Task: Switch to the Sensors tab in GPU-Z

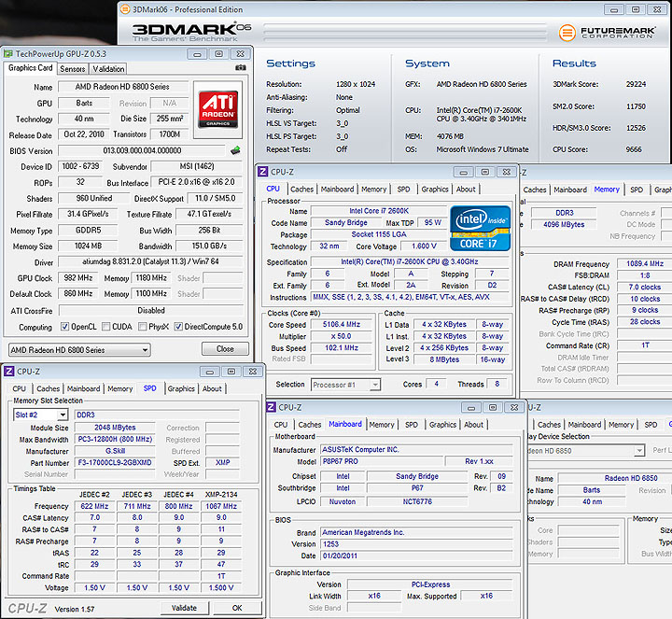Action: [x=73, y=68]
